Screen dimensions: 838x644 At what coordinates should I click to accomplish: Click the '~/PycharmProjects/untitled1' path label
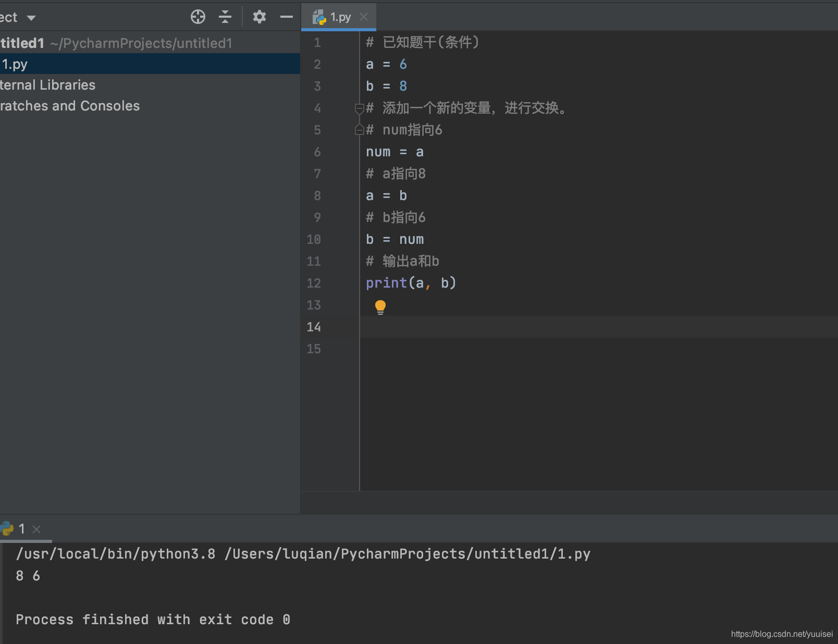(141, 43)
